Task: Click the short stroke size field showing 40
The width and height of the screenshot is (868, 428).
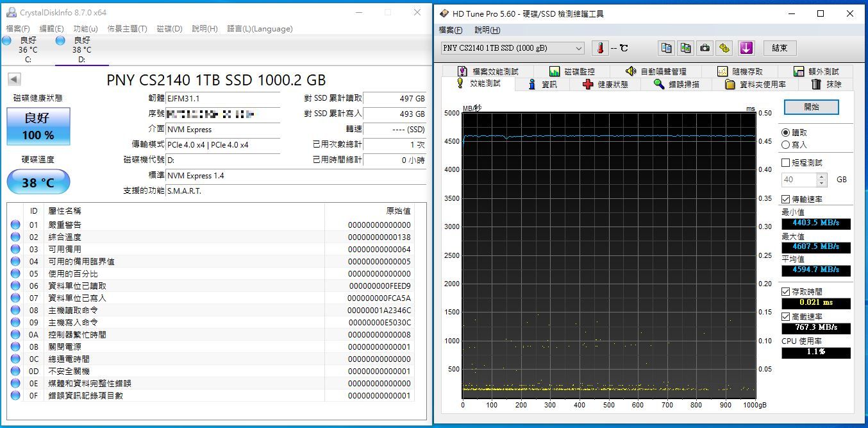Action: click(799, 180)
